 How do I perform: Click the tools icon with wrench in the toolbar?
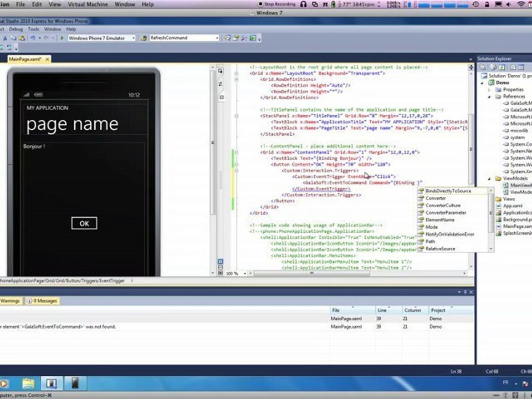click(x=244, y=38)
